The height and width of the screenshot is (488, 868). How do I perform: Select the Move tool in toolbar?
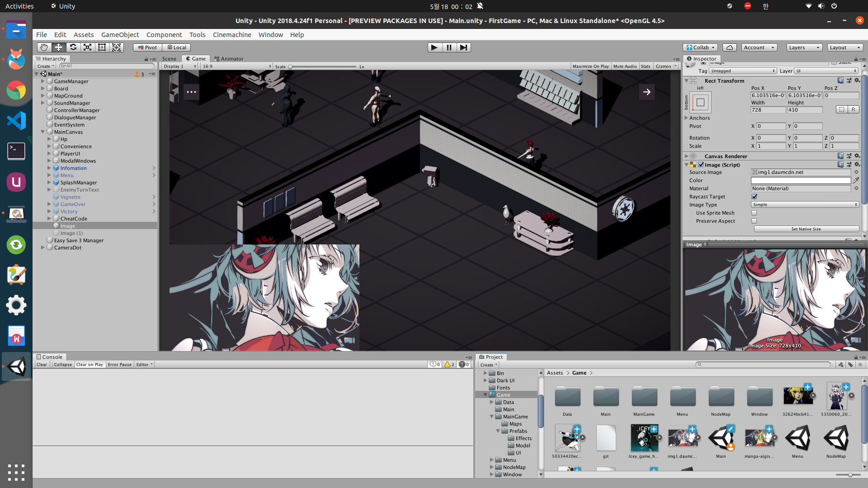pos(58,47)
